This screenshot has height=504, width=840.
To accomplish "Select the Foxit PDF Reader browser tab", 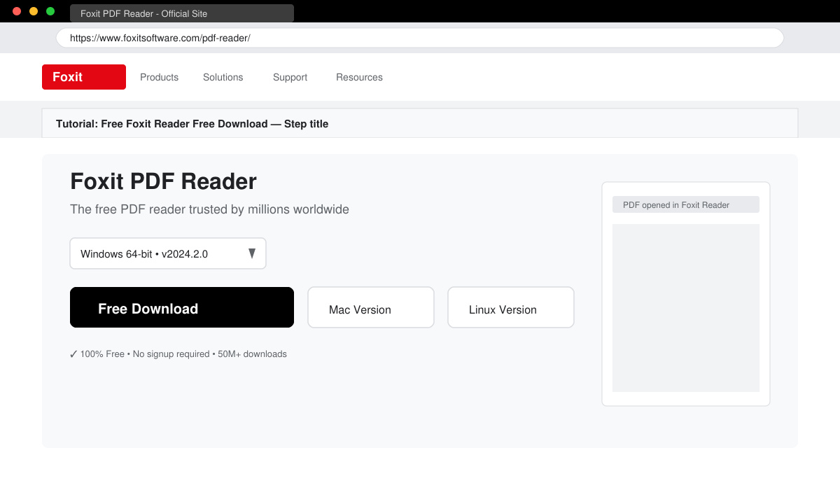I will pyautogui.click(x=182, y=13).
